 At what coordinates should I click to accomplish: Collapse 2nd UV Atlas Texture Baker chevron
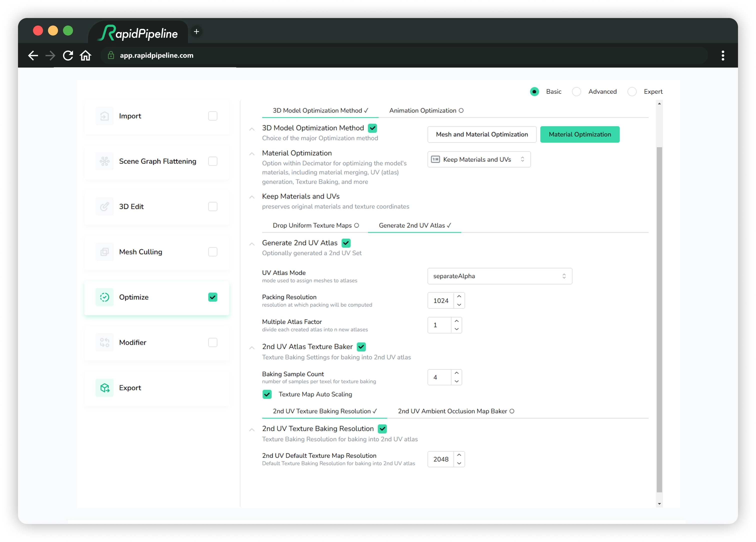252,348
